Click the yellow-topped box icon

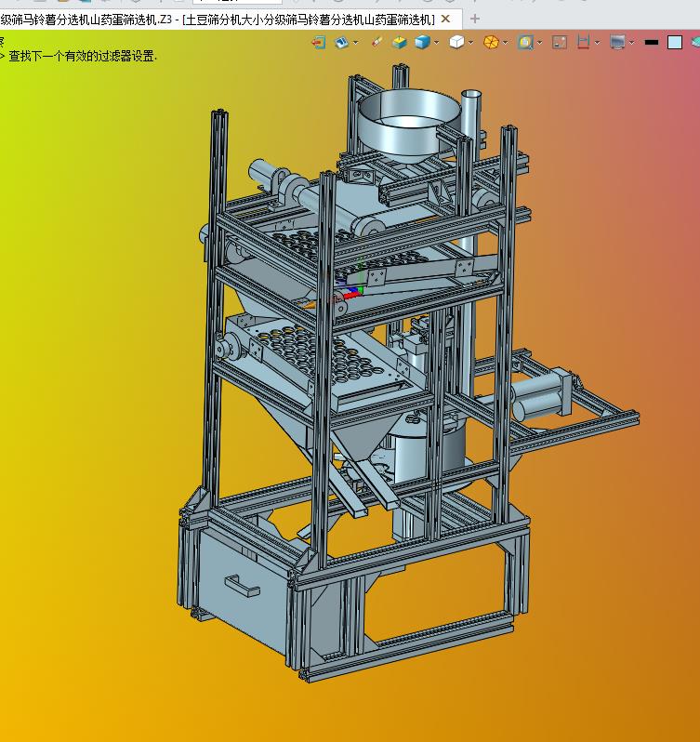(399, 42)
